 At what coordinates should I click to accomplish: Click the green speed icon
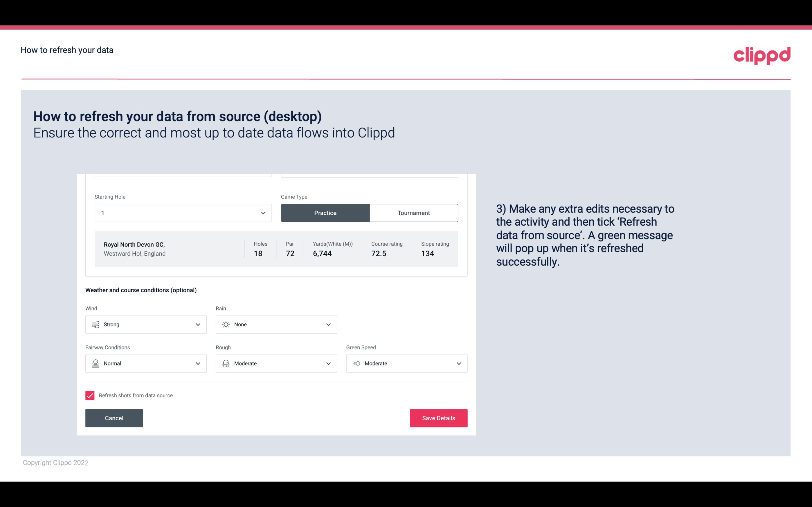[356, 363]
